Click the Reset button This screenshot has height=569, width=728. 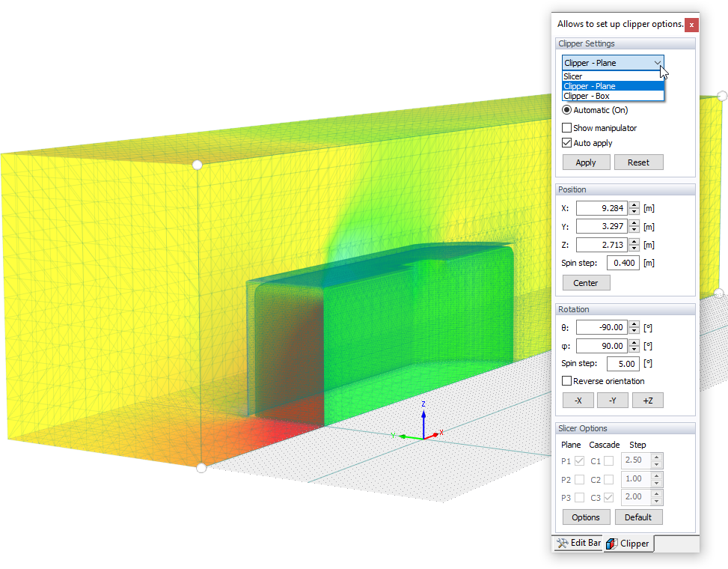pyautogui.click(x=638, y=162)
